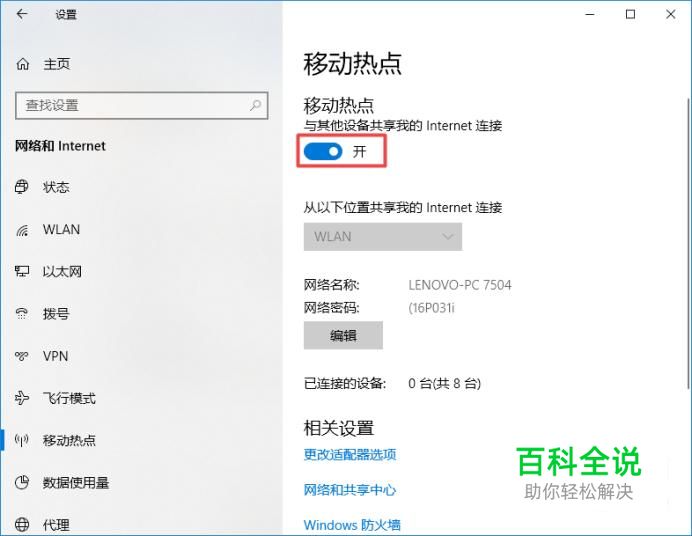Viewport: 692px width, 536px height.
Task: Click 网络和 Internet section heading
Action: [x=60, y=146]
